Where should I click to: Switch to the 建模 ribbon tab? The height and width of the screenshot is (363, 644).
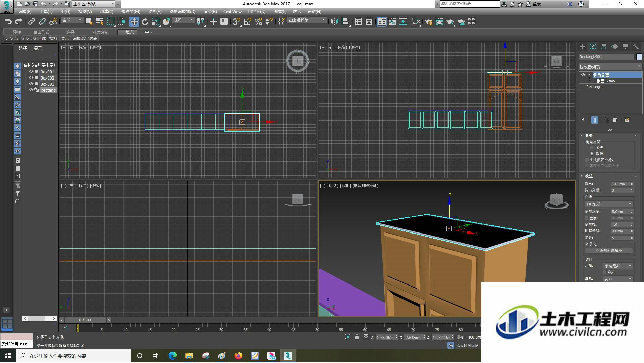[17, 32]
